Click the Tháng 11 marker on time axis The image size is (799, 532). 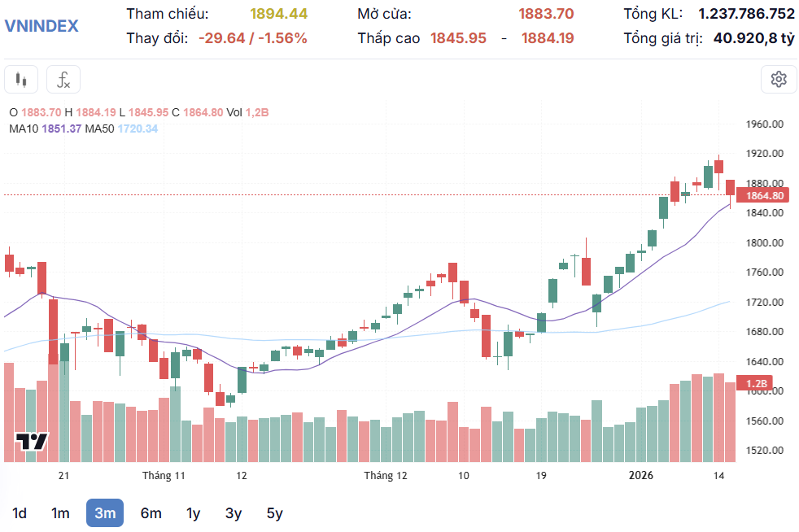pos(164,475)
